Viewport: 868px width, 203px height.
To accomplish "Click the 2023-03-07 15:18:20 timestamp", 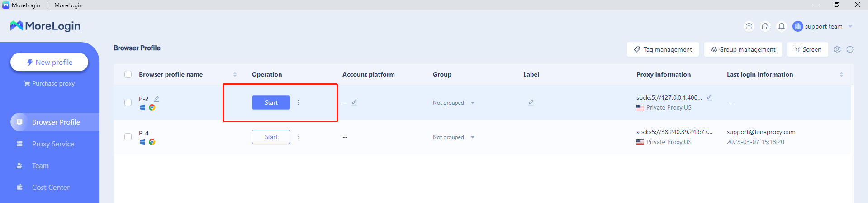I will (755, 142).
